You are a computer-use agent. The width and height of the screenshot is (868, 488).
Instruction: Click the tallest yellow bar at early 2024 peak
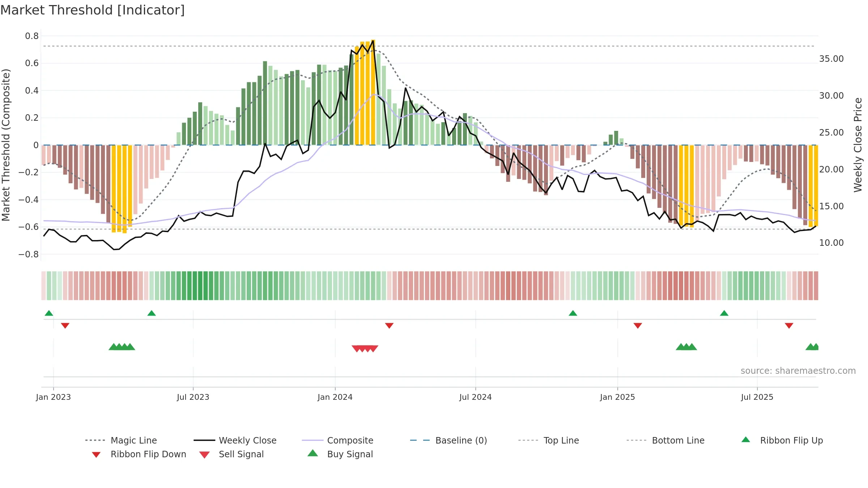(373, 92)
